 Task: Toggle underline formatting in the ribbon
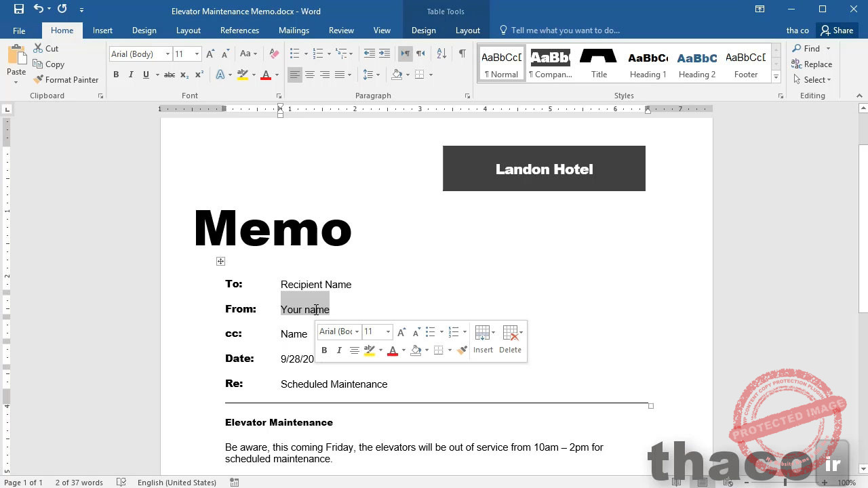[144, 75]
